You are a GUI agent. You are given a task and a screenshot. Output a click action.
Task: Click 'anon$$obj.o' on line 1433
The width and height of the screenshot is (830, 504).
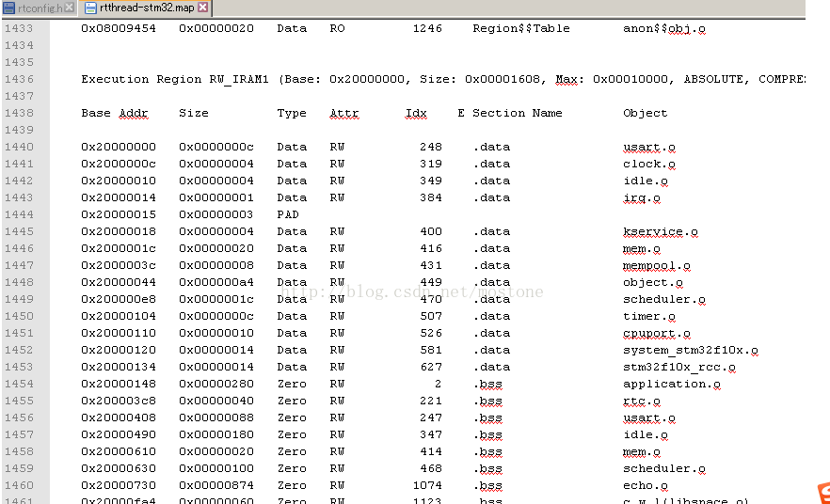tap(663, 28)
